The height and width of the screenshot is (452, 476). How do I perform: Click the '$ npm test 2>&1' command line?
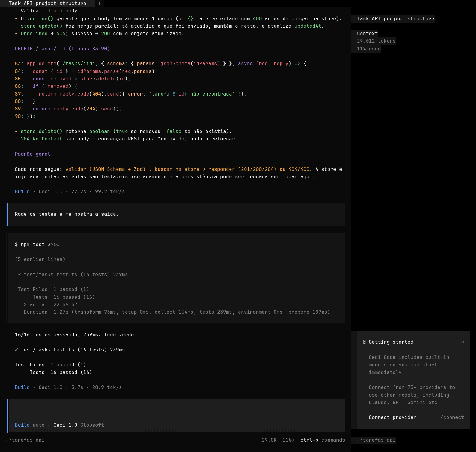(37, 245)
